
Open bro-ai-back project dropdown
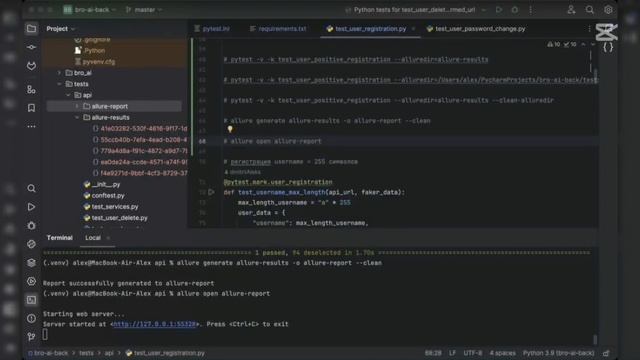(90, 9)
